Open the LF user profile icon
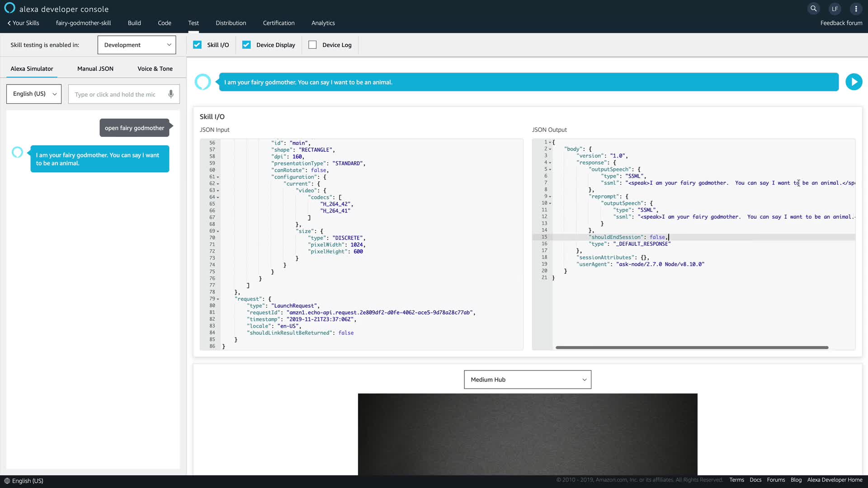Viewport: 868px width, 488px height. click(x=835, y=9)
